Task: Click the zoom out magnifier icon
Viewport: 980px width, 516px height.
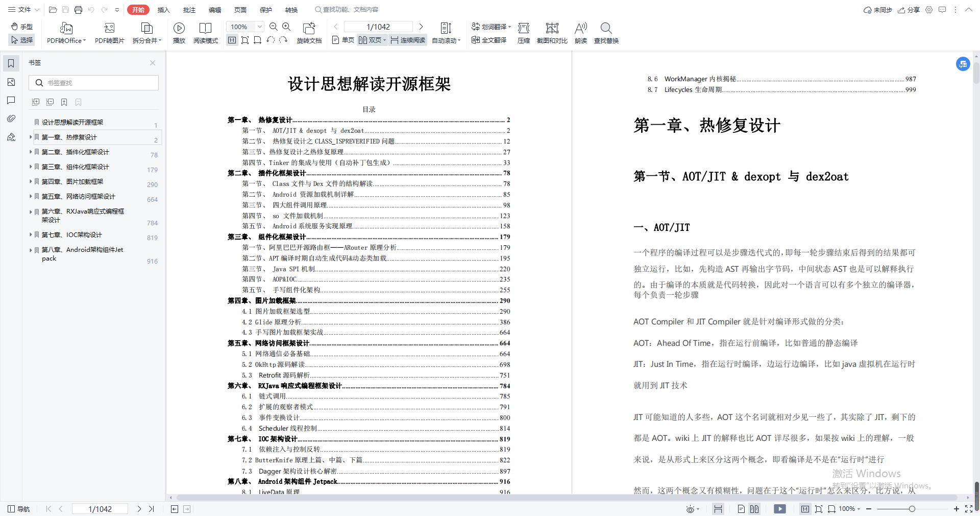Action: 274,27
